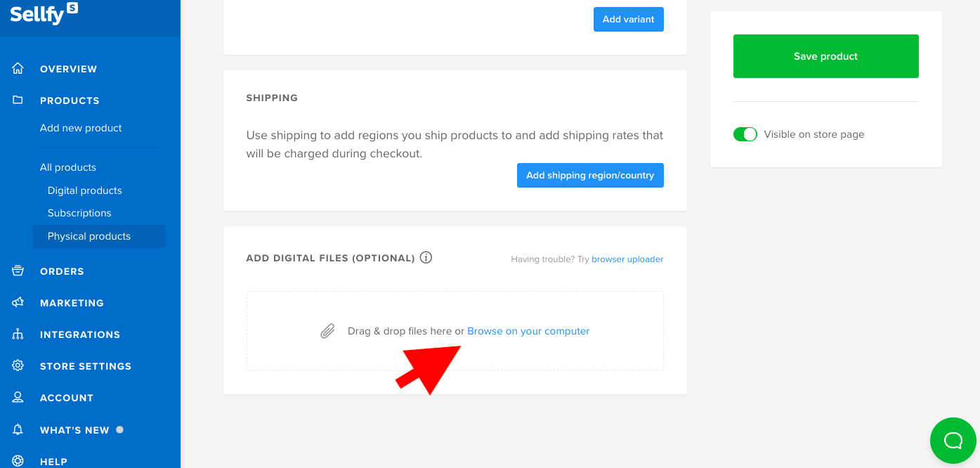Select All products in the sidebar

click(x=67, y=167)
